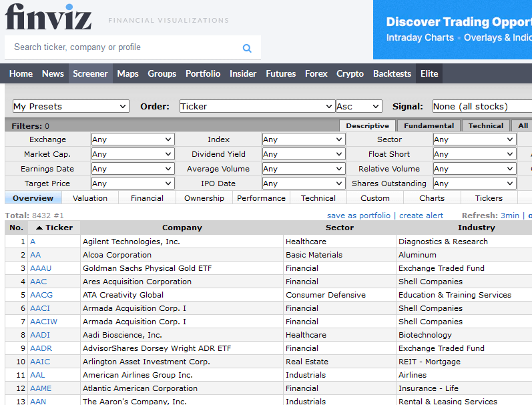Open the Maps menu item
This screenshot has height=405, width=532.
(128, 73)
